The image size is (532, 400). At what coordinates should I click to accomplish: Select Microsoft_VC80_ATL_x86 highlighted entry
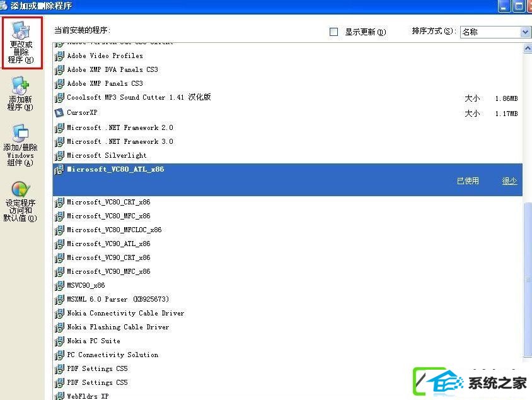pos(287,180)
